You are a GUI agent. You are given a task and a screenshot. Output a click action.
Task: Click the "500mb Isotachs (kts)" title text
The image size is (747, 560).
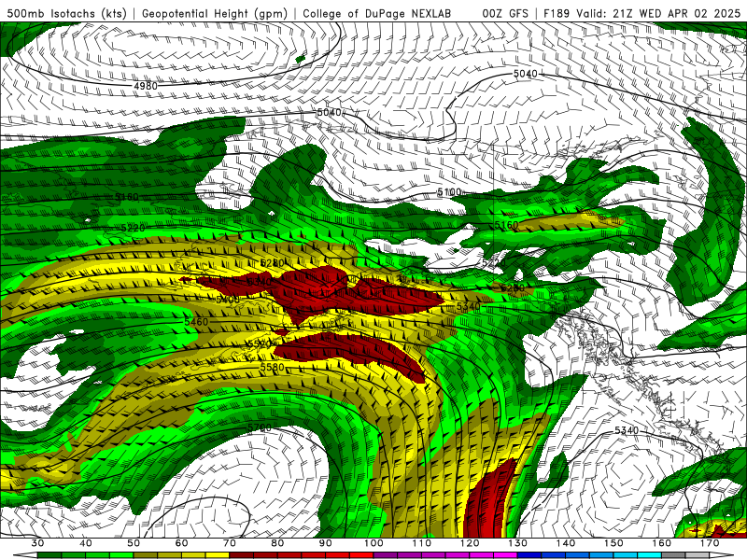pyautogui.click(x=67, y=13)
